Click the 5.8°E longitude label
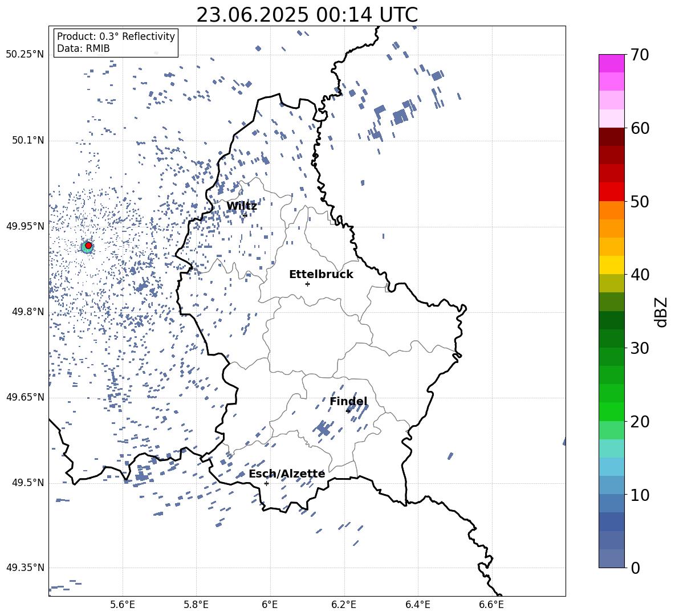Screen dimensions: 675x616 point(196,605)
